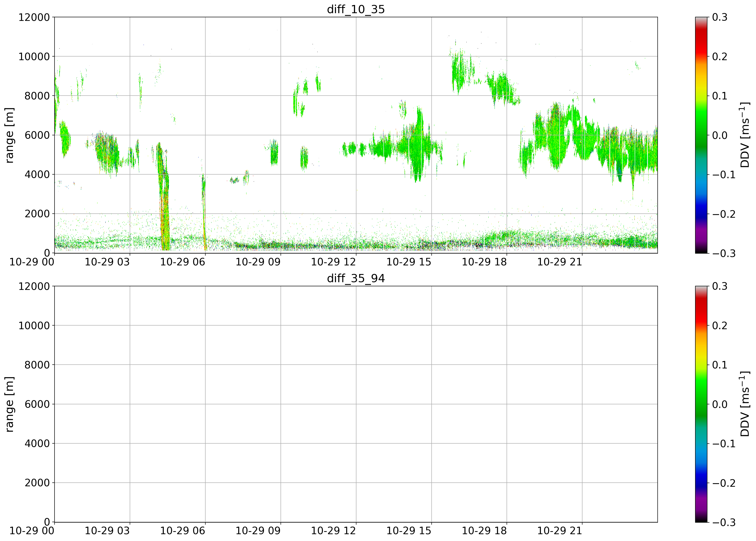Click top colorbar tick label '0.3'
756x541 pixels.
click(x=720, y=17)
